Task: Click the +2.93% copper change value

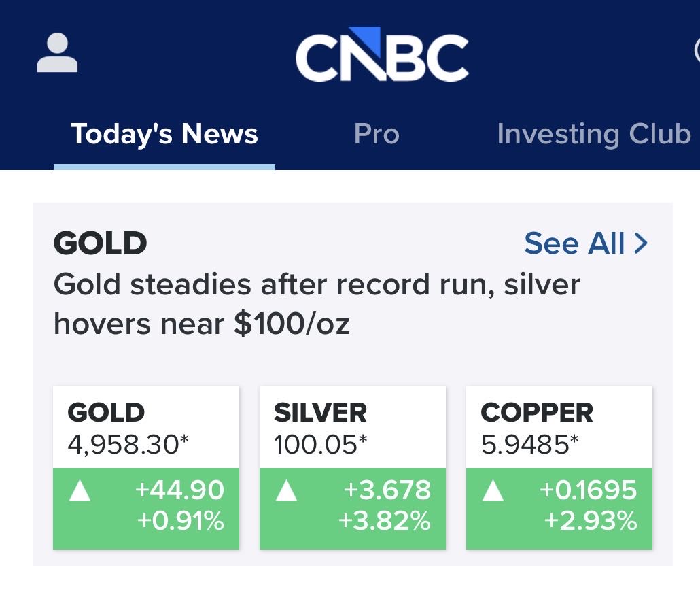Action: coord(591,522)
